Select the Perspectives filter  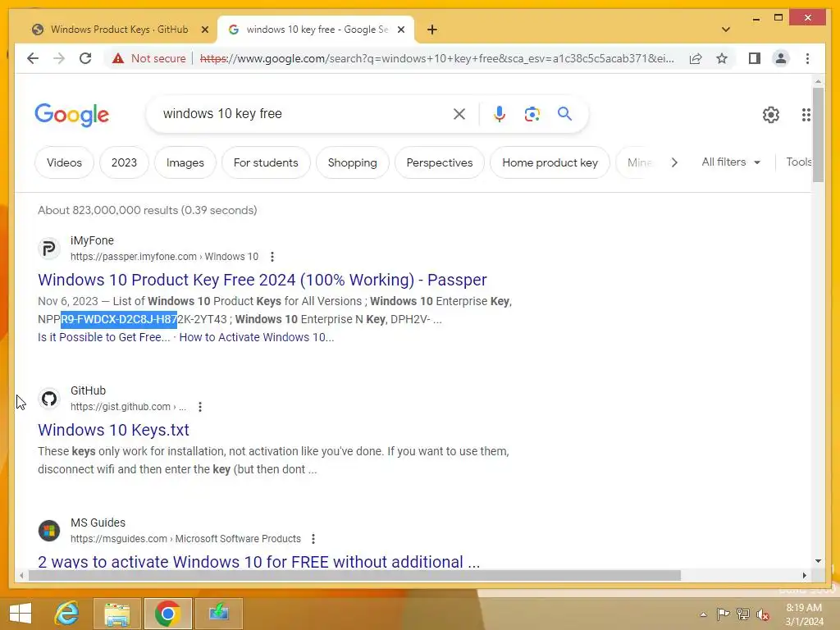click(x=440, y=162)
